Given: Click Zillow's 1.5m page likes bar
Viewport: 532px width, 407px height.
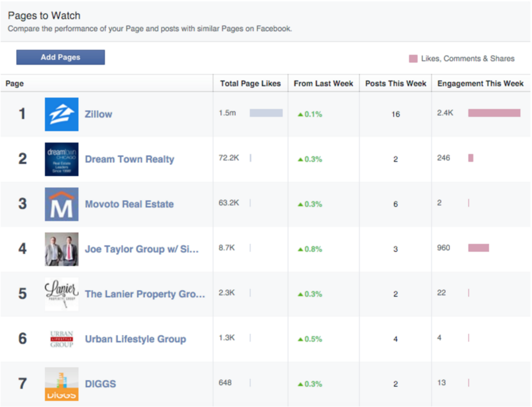Looking at the screenshot, I should click(x=266, y=113).
